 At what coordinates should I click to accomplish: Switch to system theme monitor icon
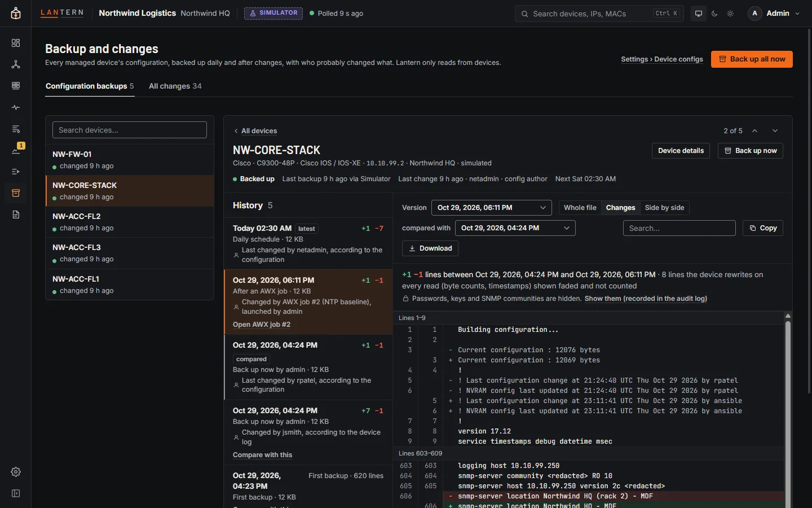(699, 14)
